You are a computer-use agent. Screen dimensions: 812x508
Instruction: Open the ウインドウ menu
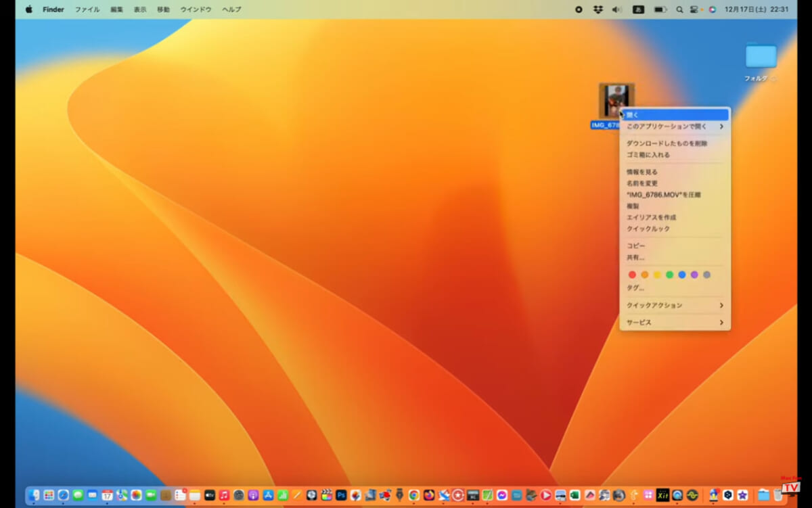(x=196, y=9)
